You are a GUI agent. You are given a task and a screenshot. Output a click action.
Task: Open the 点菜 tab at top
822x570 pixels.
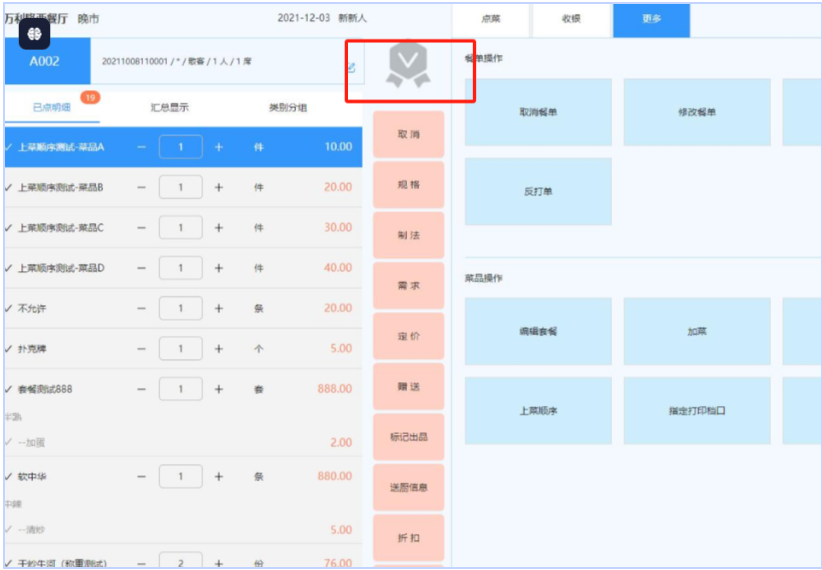(491, 19)
